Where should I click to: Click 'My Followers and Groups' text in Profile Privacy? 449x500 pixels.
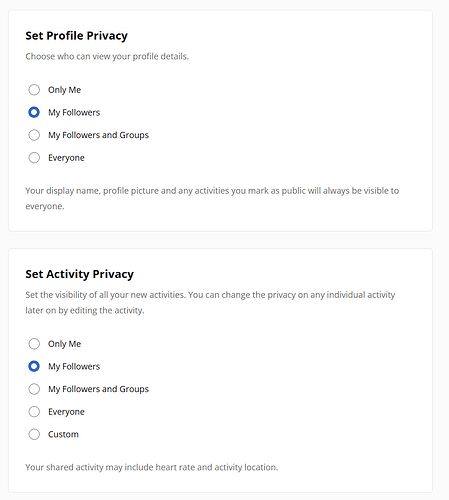98,135
